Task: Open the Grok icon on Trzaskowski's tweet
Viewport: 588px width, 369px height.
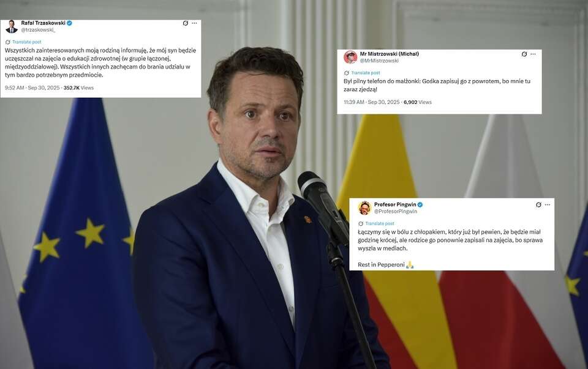Action: point(185,23)
